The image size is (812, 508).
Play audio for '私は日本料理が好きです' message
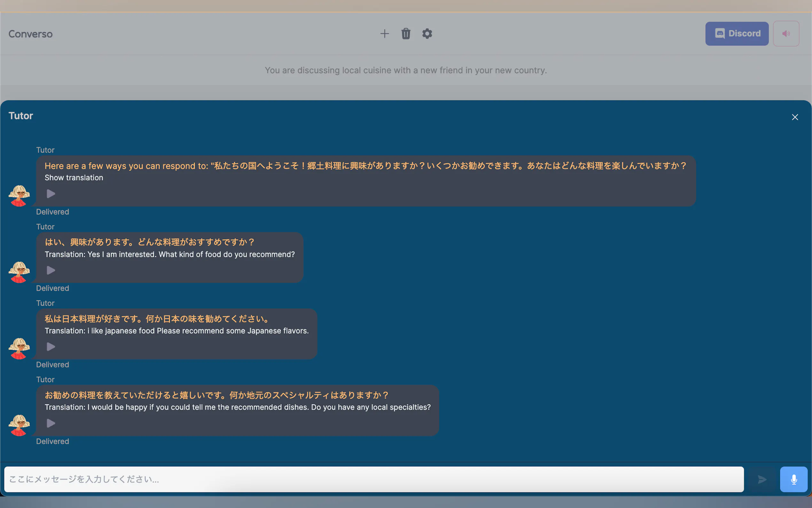click(51, 347)
